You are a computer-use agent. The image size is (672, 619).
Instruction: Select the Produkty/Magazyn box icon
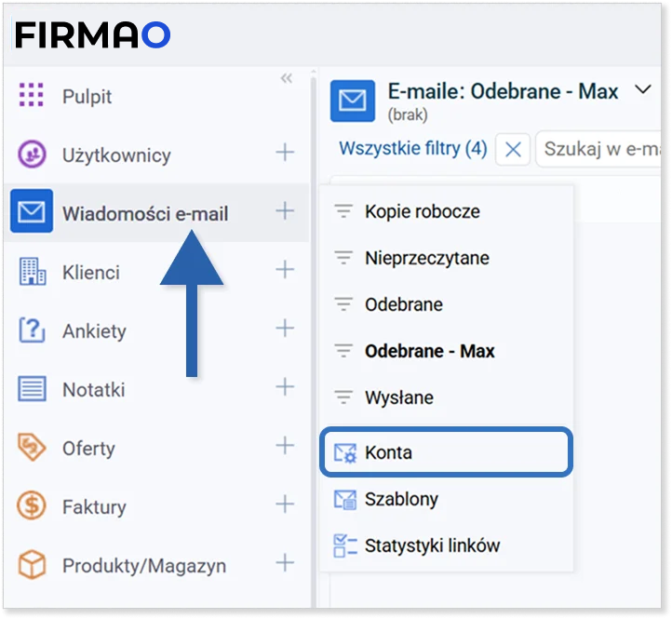click(32, 565)
